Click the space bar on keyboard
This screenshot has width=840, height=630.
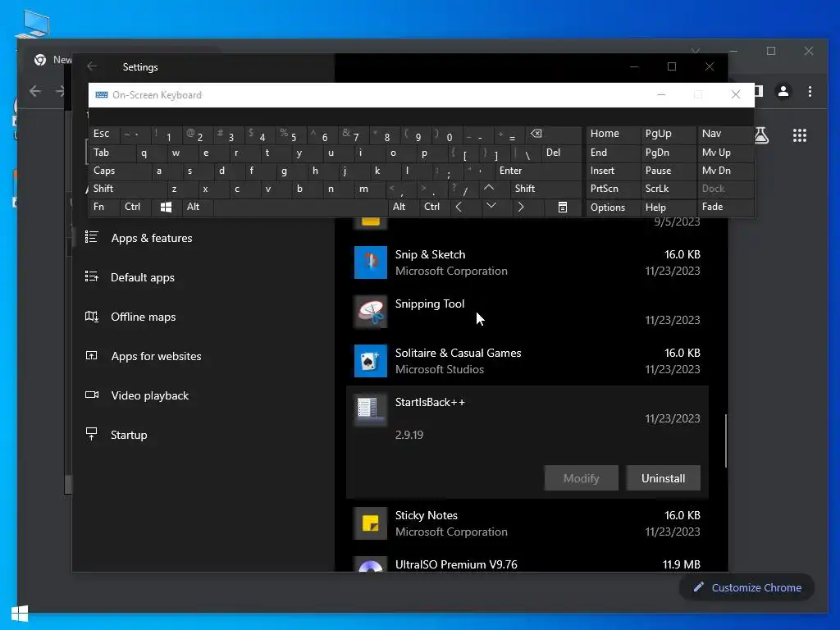pos(300,208)
